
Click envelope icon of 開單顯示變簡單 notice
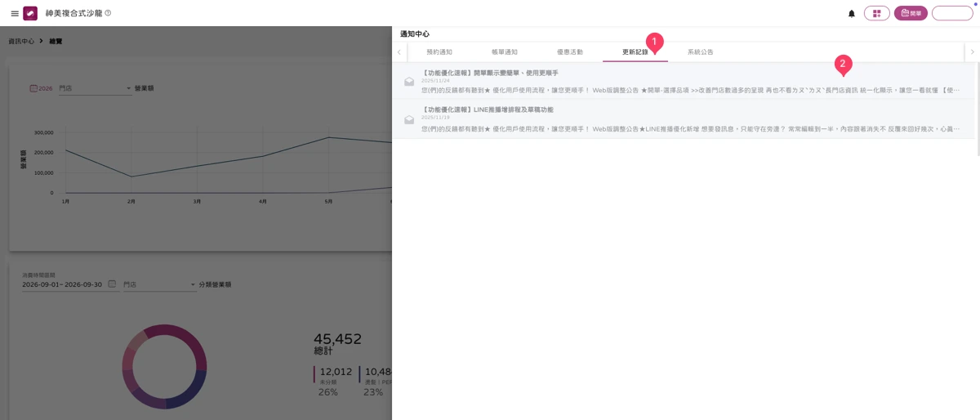(409, 82)
